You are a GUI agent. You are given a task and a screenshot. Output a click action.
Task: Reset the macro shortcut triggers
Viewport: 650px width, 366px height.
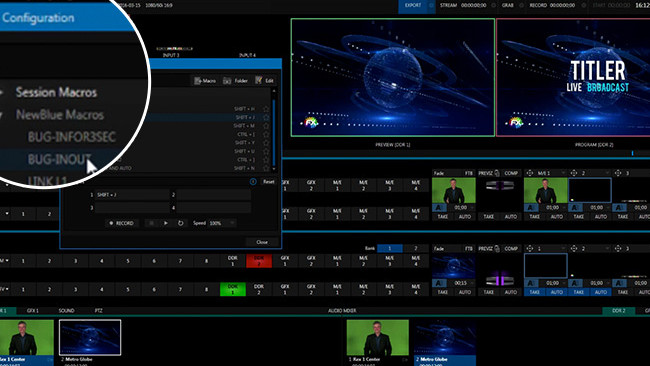point(269,182)
